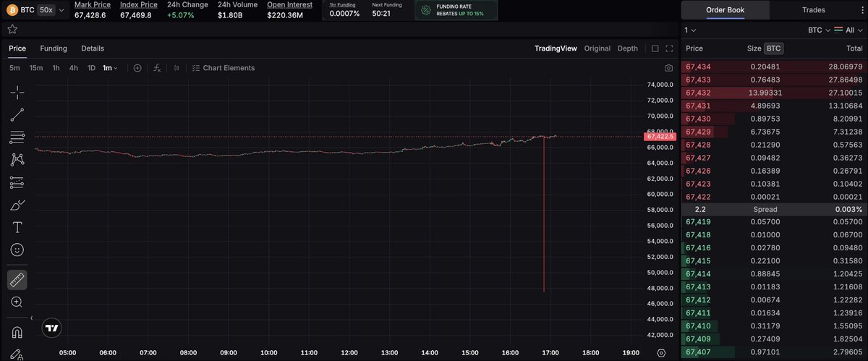The height and width of the screenshot is (361, 868).
Task: Select the bid row at price 67,407
Action: pos(774,351)
